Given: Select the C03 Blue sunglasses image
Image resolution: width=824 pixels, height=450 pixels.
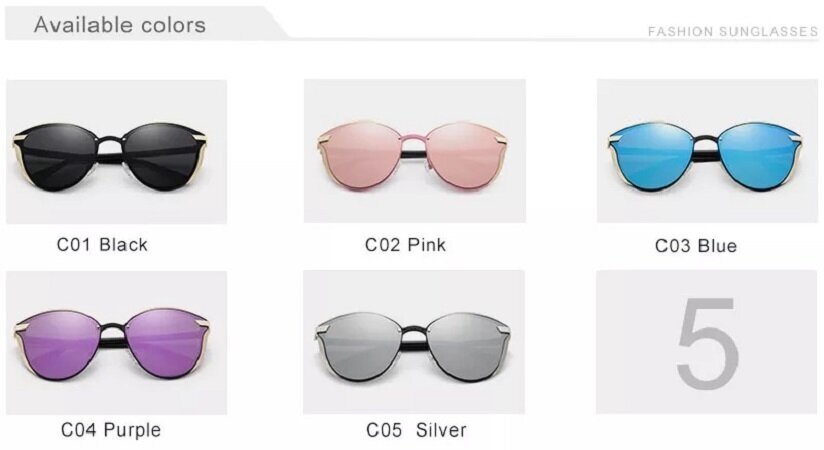Looking at the screenshot, I should click(x=707, y=150).
